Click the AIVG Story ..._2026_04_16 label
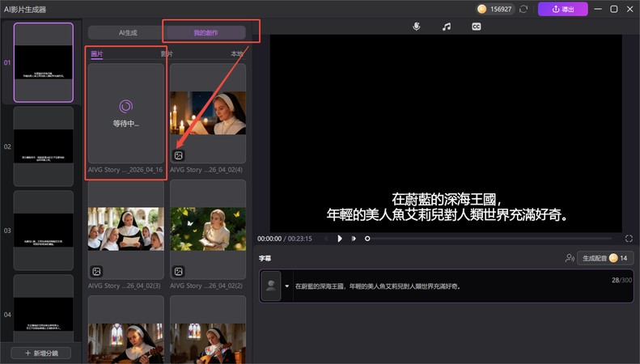The image size is (640, 364). 125,170
